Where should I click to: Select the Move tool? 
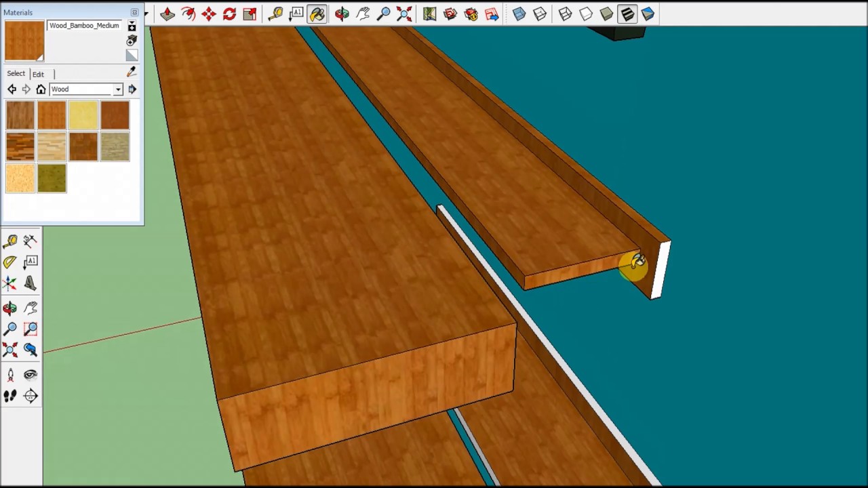(209, 14)
